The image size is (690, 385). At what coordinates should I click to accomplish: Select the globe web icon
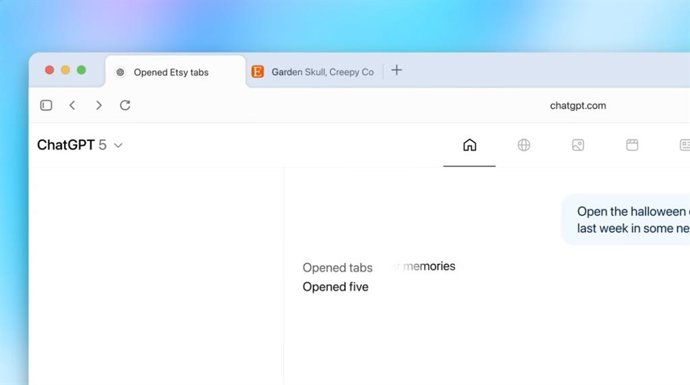pyautogui.click(x=524, y=145)
